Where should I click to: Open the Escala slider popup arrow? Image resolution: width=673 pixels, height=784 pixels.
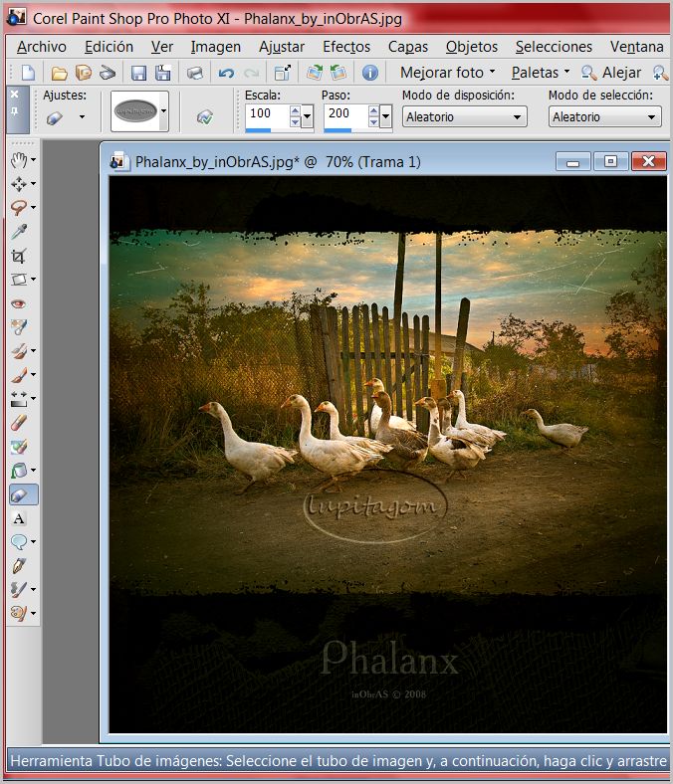tap(308, 117)
